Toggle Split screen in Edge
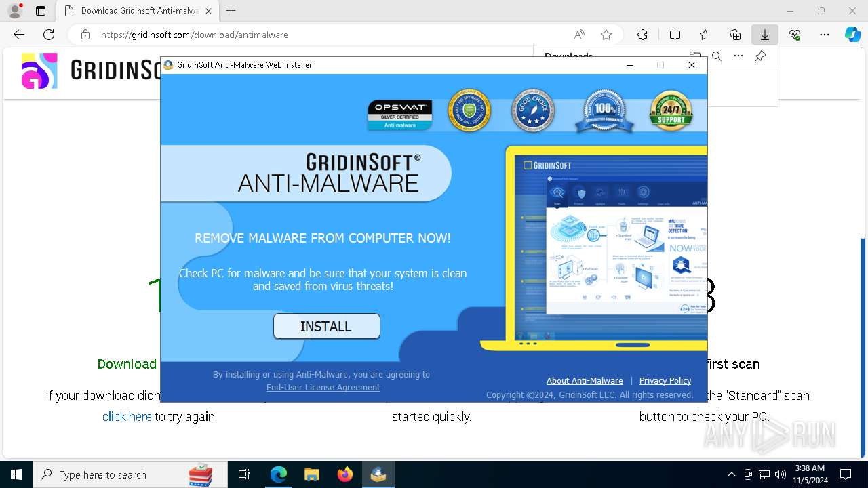Viewport: 868px width, 488px height. [675, 35]
